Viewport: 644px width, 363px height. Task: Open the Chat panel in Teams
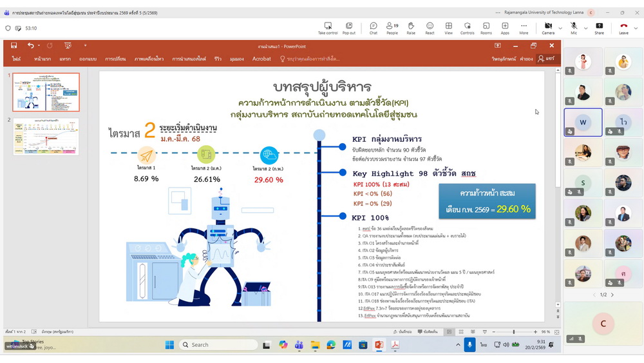(x=374, y=28)
